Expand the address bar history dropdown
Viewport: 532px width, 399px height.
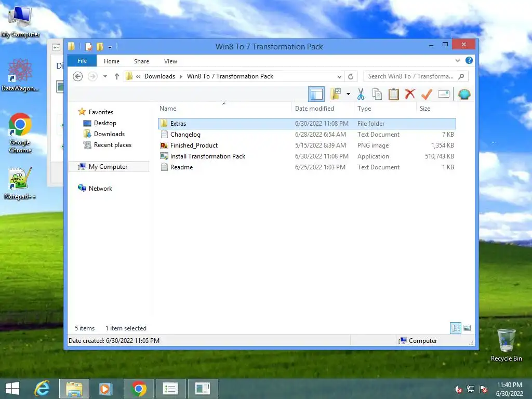pos(339,76)
